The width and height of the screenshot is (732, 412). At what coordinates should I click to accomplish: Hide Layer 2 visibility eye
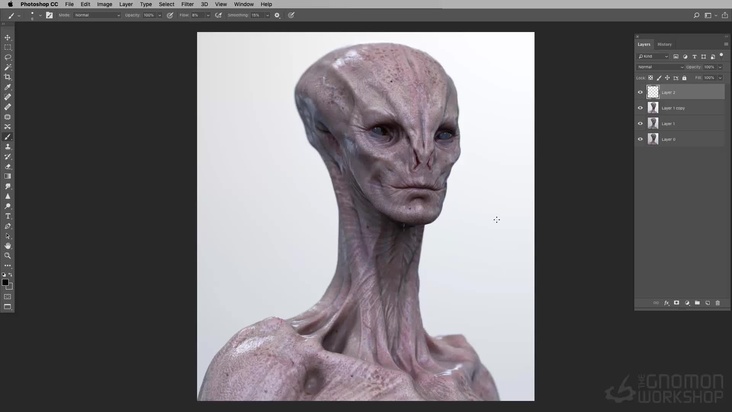point(640,92)
